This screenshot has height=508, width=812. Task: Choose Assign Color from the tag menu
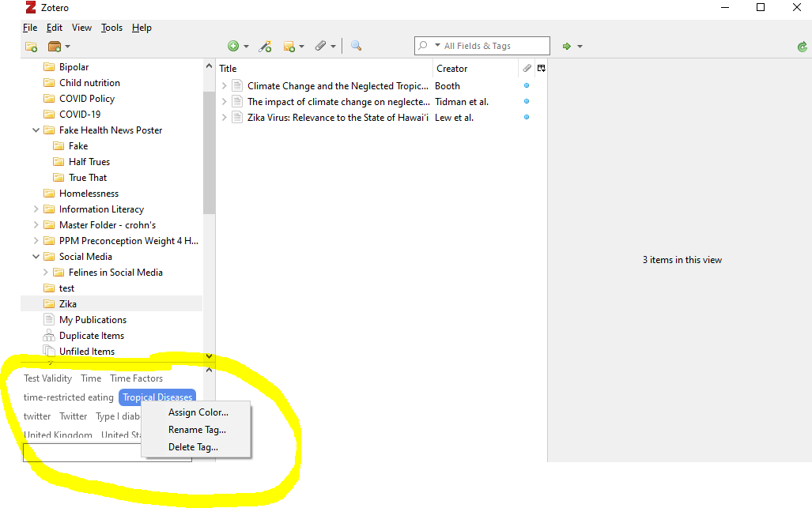pos(198,412)
